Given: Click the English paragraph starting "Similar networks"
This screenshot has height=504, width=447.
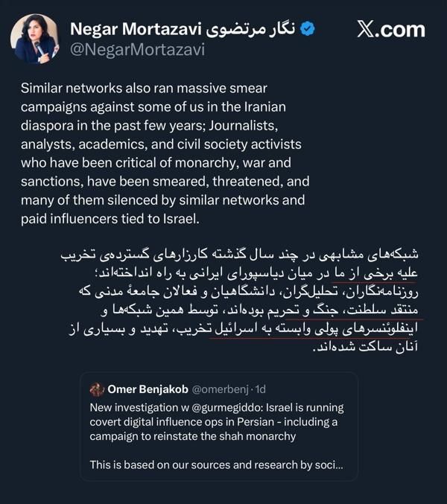Looking at the screenshot, I should click(x=194, y=153).
